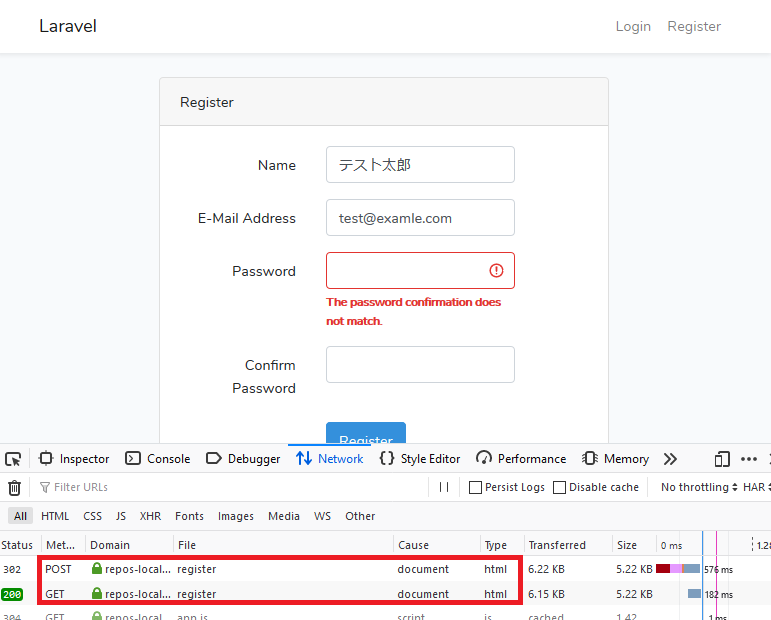Click the blue Register submit button
The width and height of the screenshot is (771, 620).
(366, 436)
